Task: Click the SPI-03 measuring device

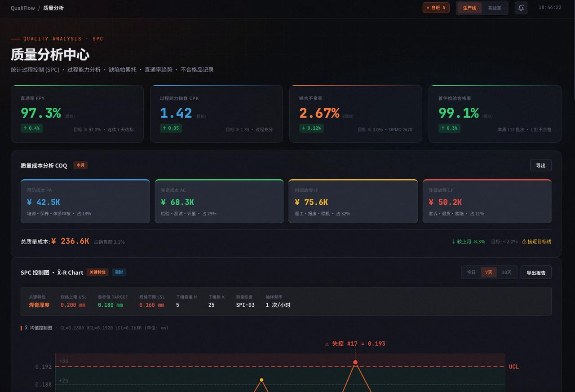Action: point(245,305)
